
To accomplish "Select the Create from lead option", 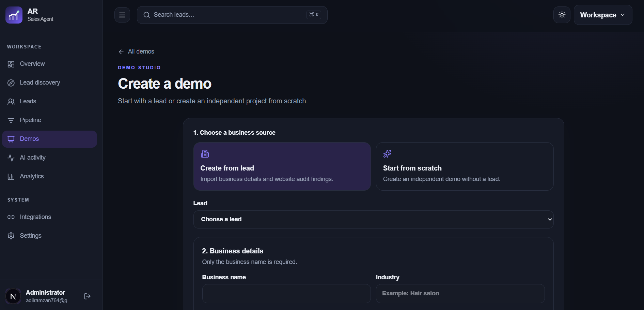I will (x=282, y=166).
